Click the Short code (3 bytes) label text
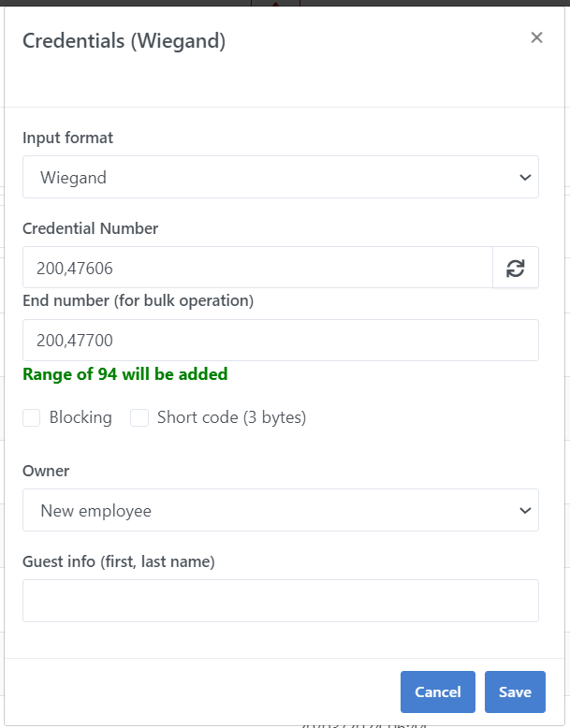The height and width of the screenshot is (728, 570). tap(231, 418)
